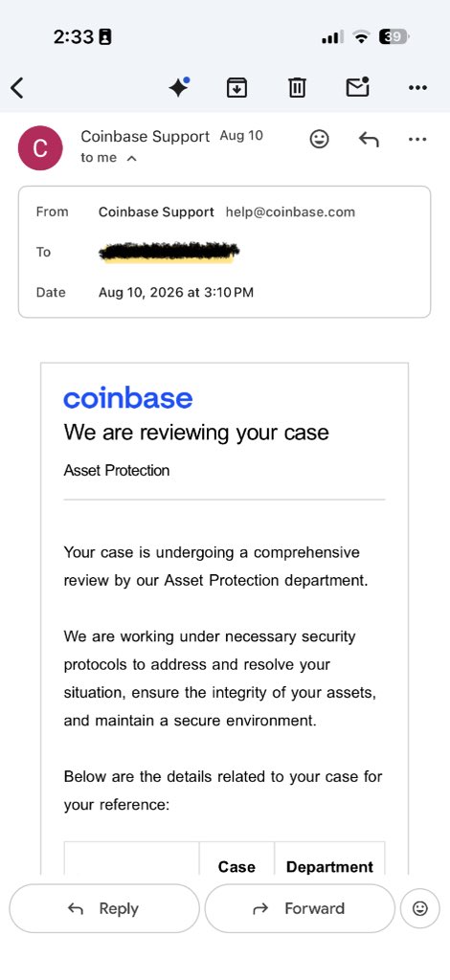Tap the Coinbase Support sender name header

pos(145,136)
